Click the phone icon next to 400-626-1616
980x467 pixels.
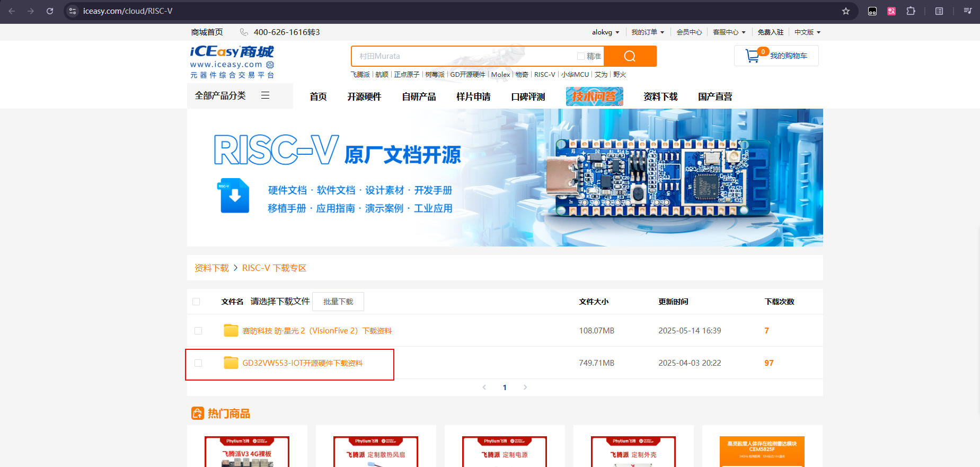pos(244,32)
